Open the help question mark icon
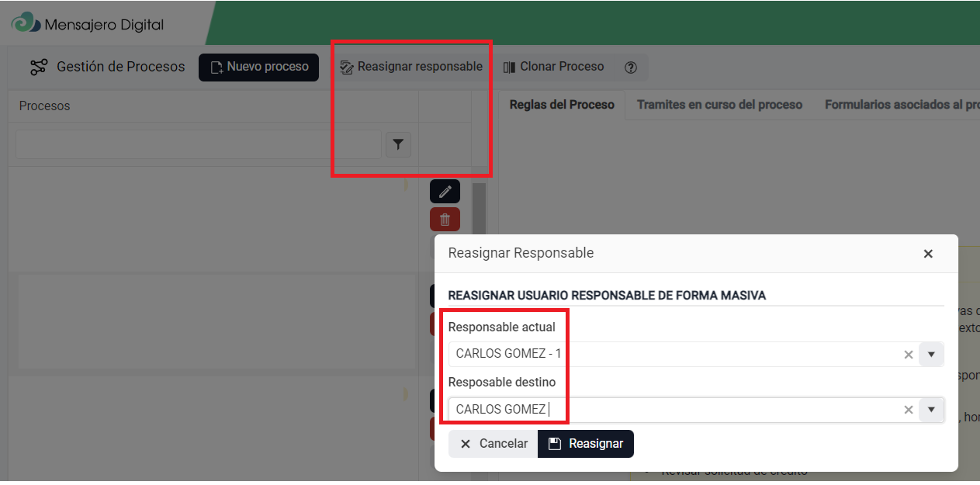 click(630, 68)
